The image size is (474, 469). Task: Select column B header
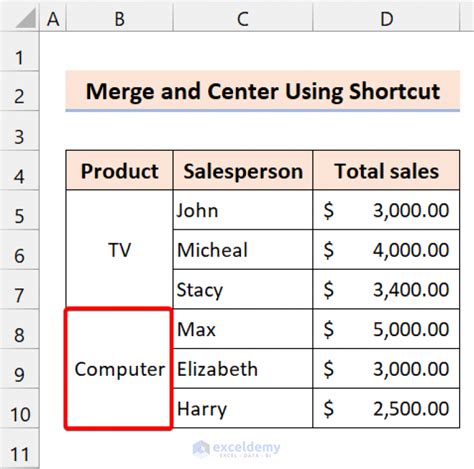point(120,17)
